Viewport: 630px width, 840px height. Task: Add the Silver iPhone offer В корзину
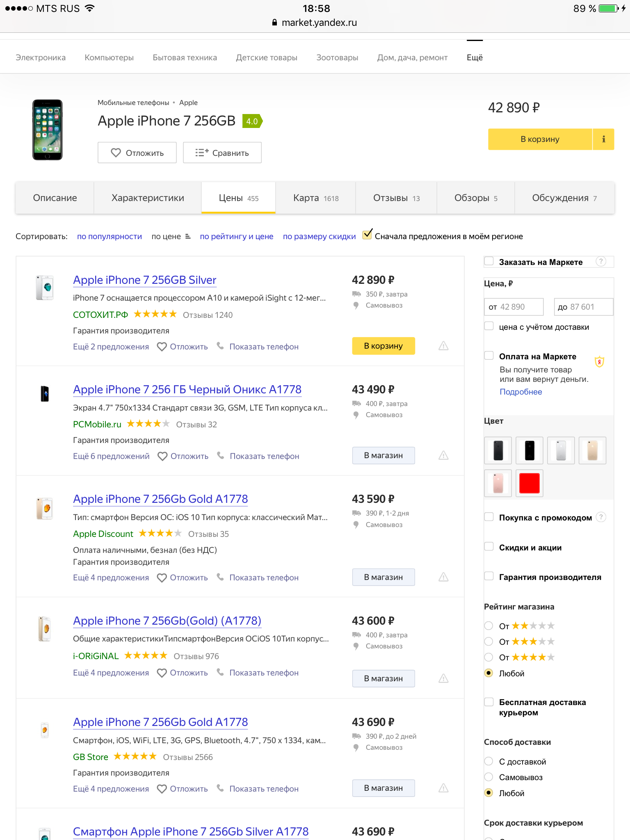pyautogui.click(x=383, y=346)
